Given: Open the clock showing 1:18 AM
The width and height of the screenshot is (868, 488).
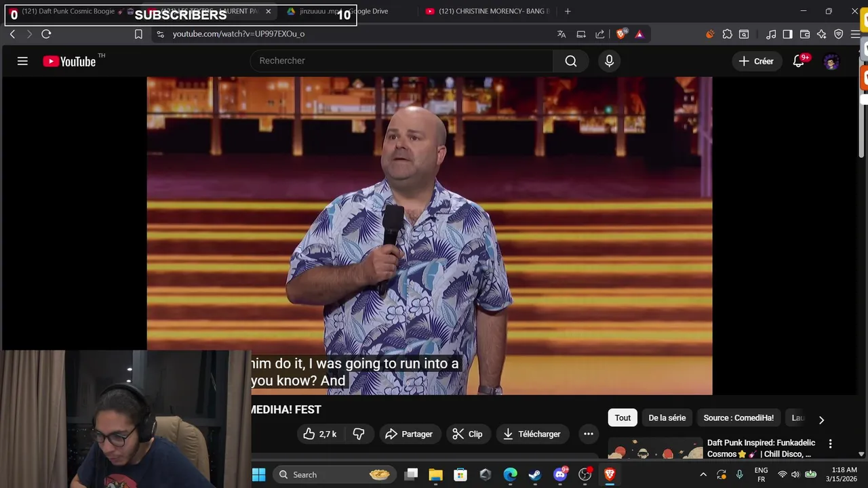Looking at the screenshot, I should [841, 475].
